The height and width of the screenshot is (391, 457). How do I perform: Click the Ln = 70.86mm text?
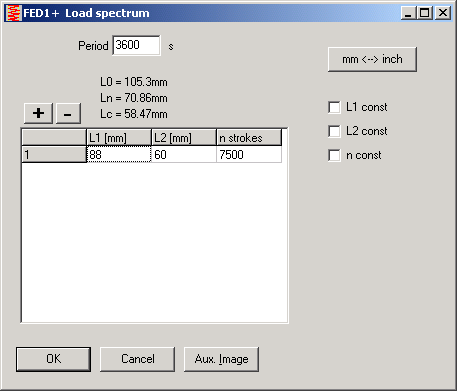[x=134, y=98]
